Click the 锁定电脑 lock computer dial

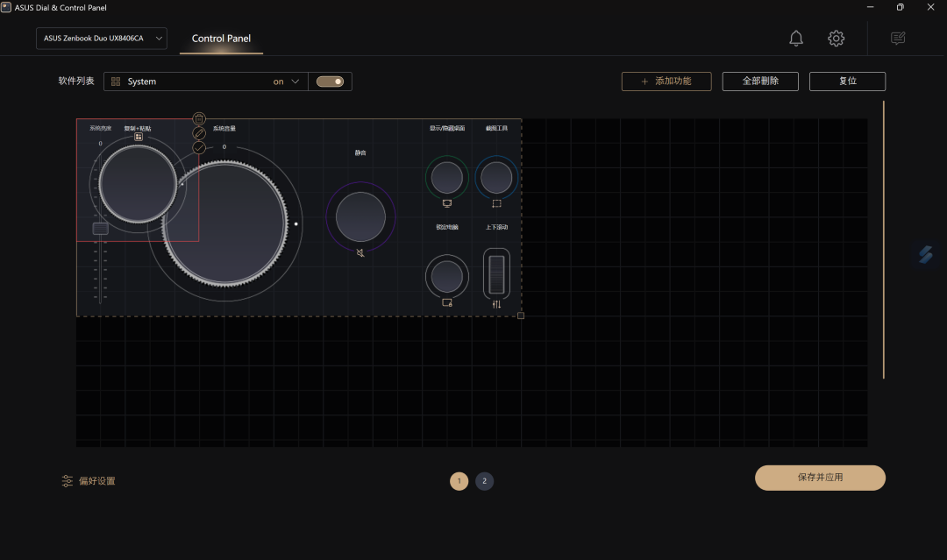tap(446, 277)
